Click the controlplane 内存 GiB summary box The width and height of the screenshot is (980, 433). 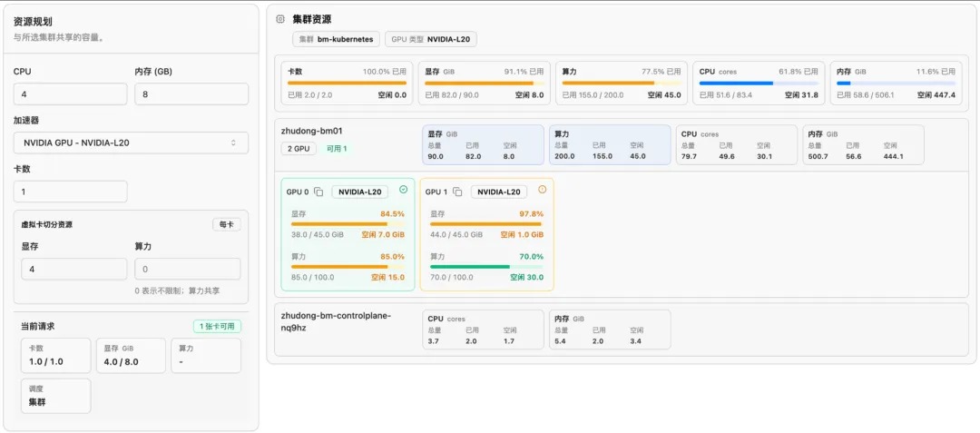pos(610,330)
